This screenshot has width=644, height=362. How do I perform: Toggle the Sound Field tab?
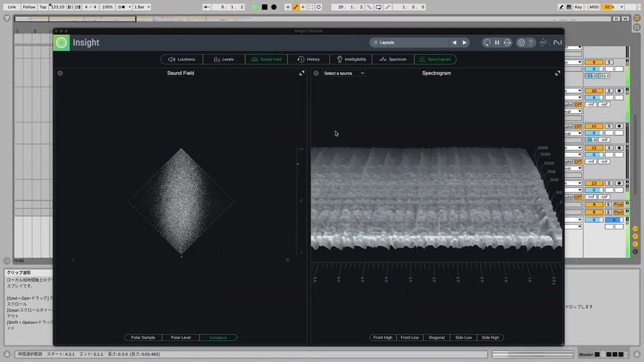click(266, 59)
